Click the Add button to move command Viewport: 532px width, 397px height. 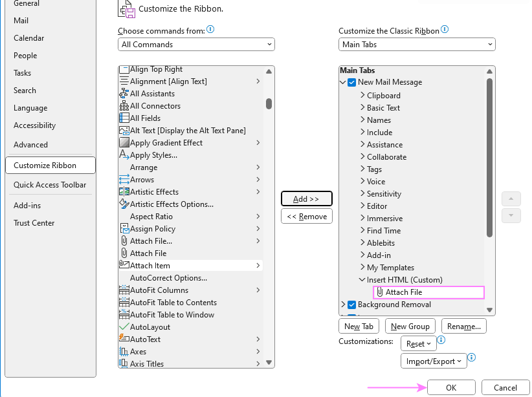coord(306,198)
